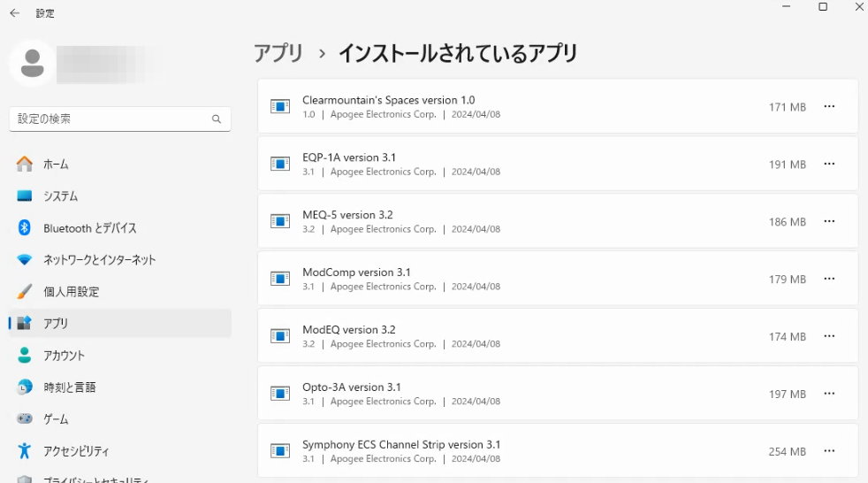Screen dimensions: 868x483
Task: Click the アプリ breadcrumb link
Action: point(278,54)
